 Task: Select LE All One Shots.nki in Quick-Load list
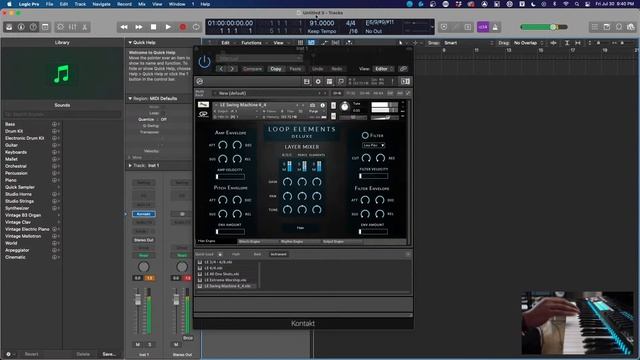point(222,274)
